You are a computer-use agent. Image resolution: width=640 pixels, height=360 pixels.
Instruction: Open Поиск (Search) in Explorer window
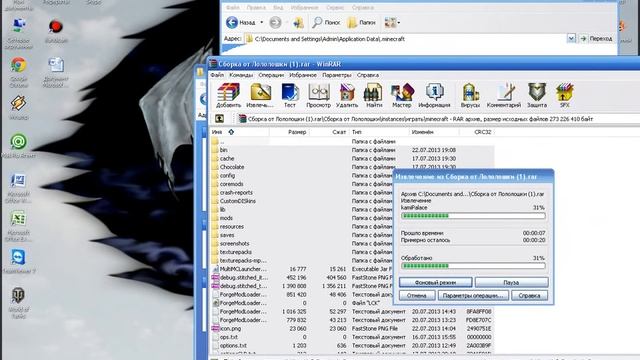(326, 22)
